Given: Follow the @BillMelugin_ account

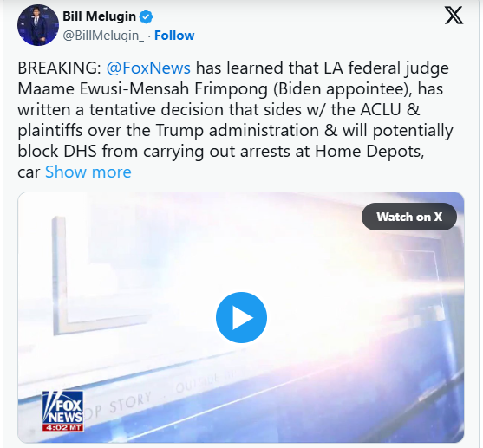Looking at the screenshot, I should (x=174, y=36).
